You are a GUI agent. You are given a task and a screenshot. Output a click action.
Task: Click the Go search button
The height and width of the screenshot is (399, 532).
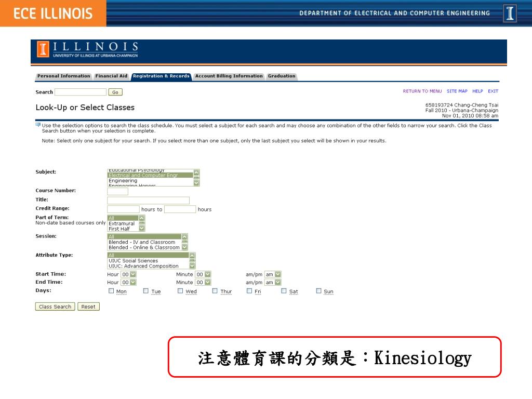point(115,92)
